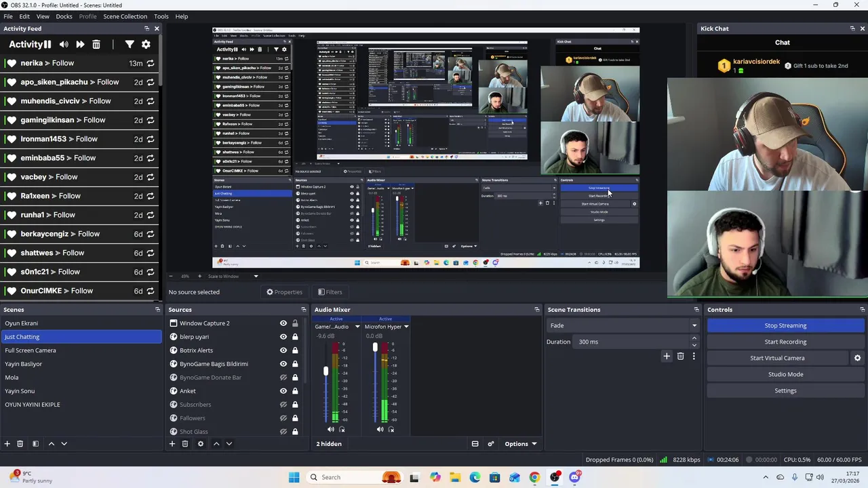This screenshot has width=868, height=488.
Task: Configure virtual camera with gear icon
Action: pos(857,358)
